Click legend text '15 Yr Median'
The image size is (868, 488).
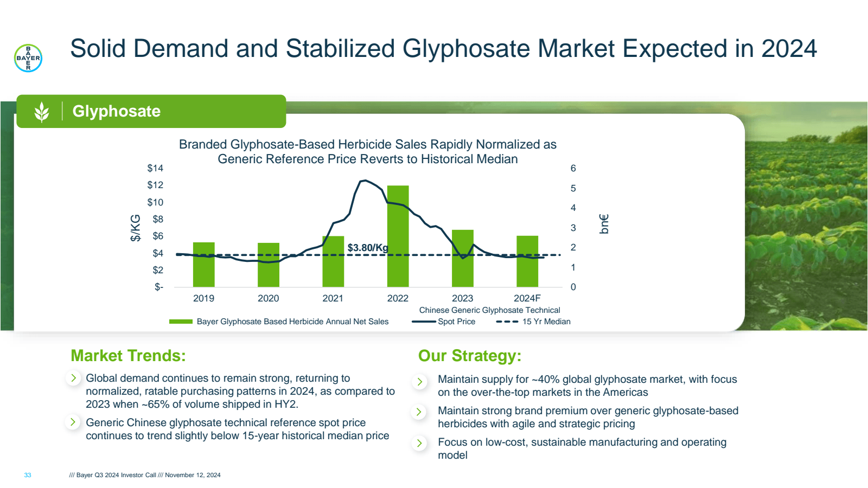click(546, 322)
